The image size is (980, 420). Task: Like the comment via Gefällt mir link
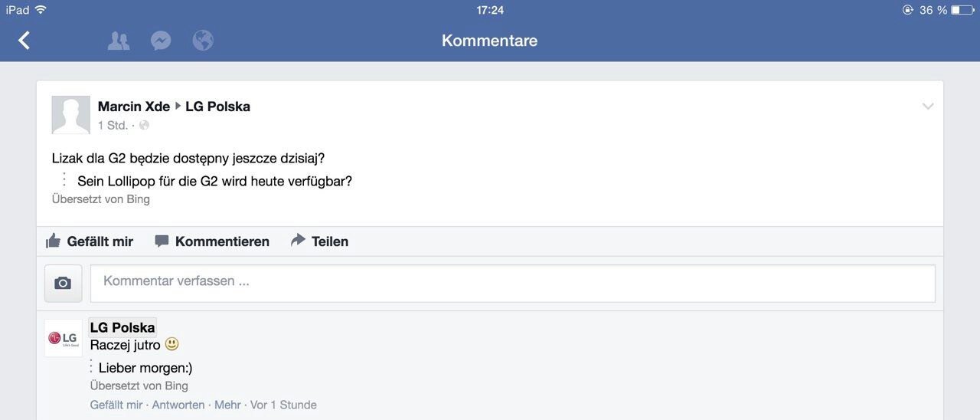coord(116,405)
